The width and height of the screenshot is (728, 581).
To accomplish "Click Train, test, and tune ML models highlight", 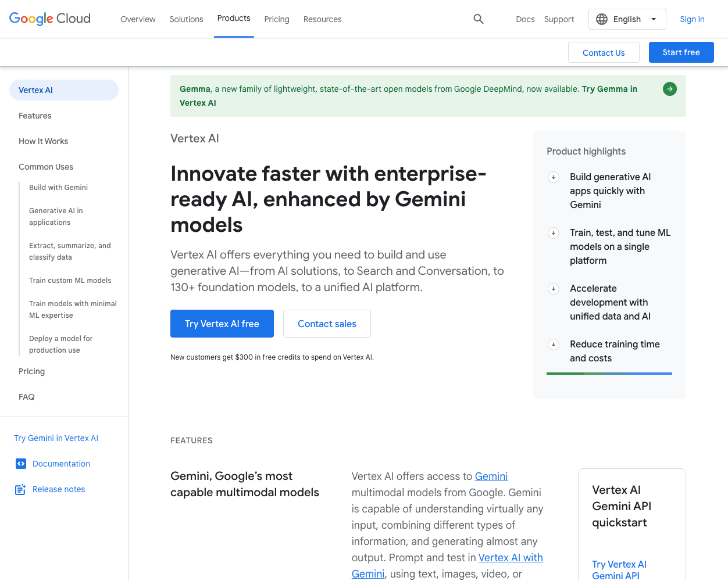I will (620, 246).
